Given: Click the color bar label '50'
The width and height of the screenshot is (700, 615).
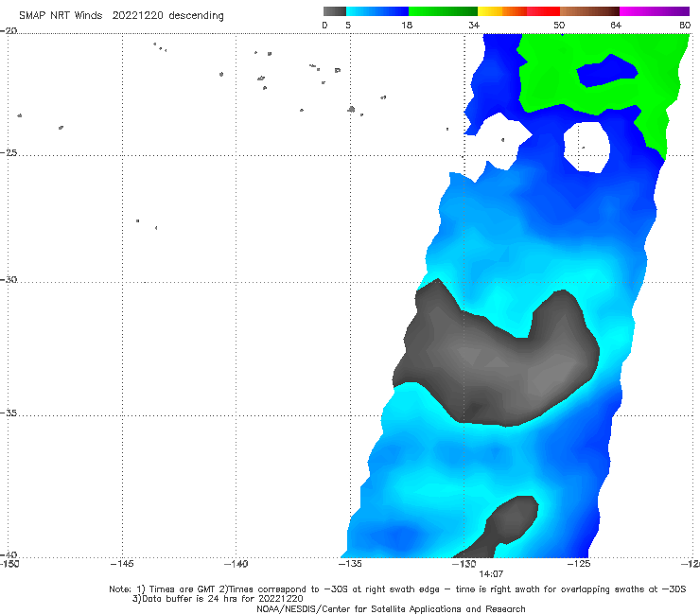Looking at the screenshot, I should pos(559,25).
